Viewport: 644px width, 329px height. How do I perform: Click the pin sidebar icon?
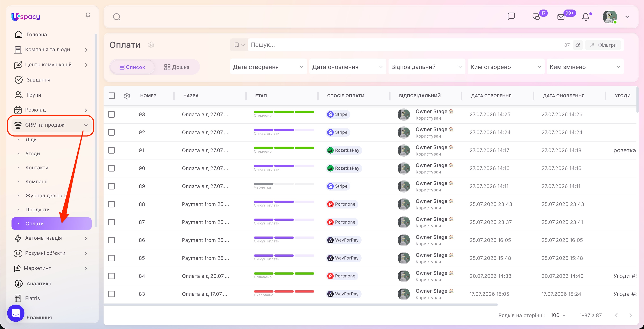pyautogui.click(x=88, y=16)
